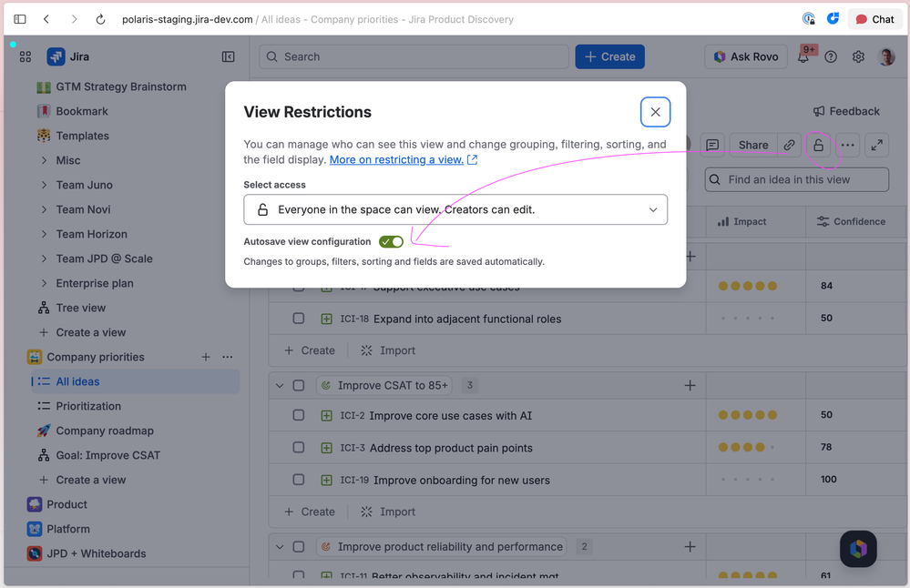Expand Enterprise plan section chevron
Screen dimensions: 910x588
(44, 283)
